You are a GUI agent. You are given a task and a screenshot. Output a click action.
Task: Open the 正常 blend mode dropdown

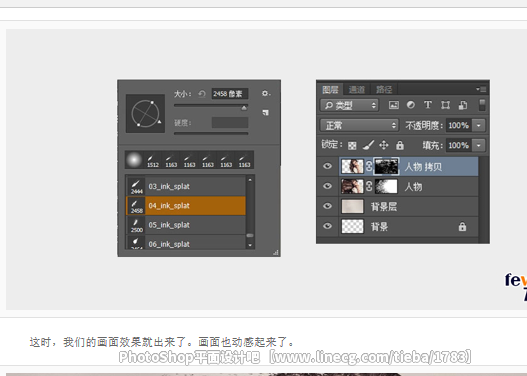pyautogui.click(x=359, y=125)
